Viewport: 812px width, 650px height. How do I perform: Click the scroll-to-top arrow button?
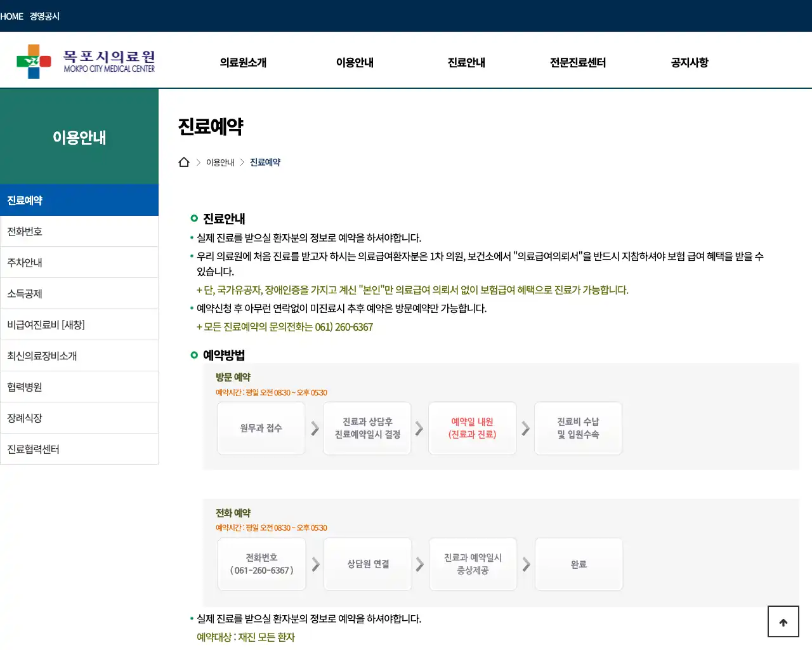coord(783,621)
